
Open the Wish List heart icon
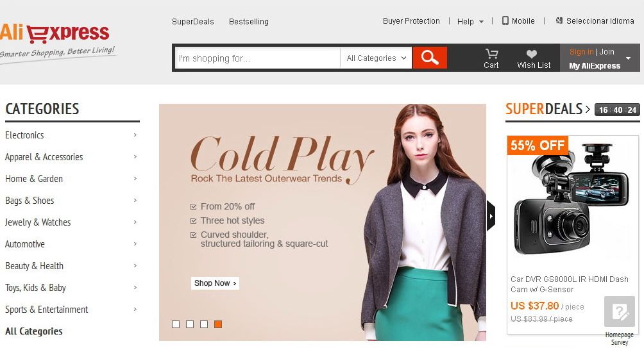tap(532, 54)
